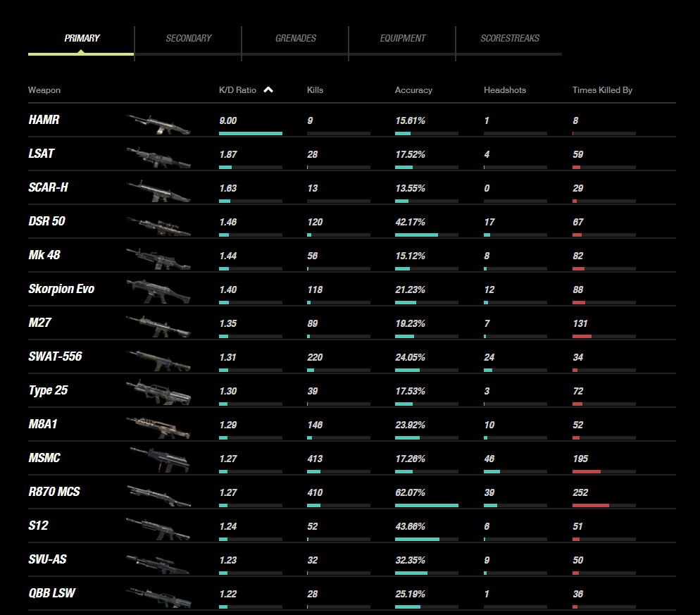Click the SWAT-556 rifle icon
This screenshot has width=700, height=615.
pyautogui.click(x=158, y=359)
